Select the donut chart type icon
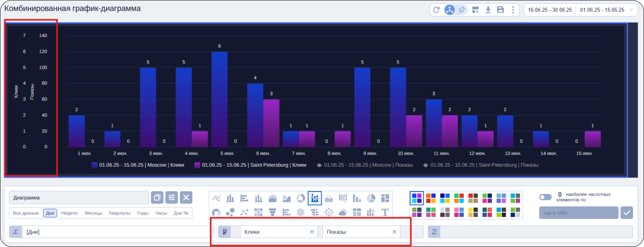 point(301,198)
